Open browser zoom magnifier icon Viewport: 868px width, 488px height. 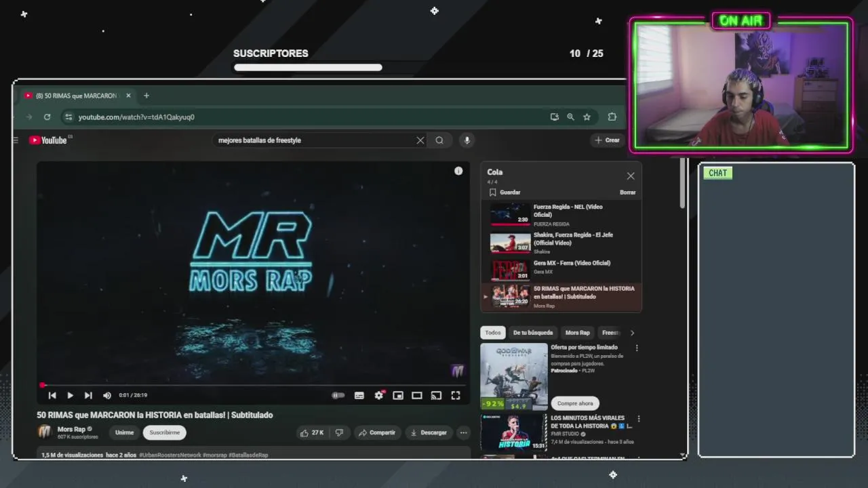coord(570,117)
